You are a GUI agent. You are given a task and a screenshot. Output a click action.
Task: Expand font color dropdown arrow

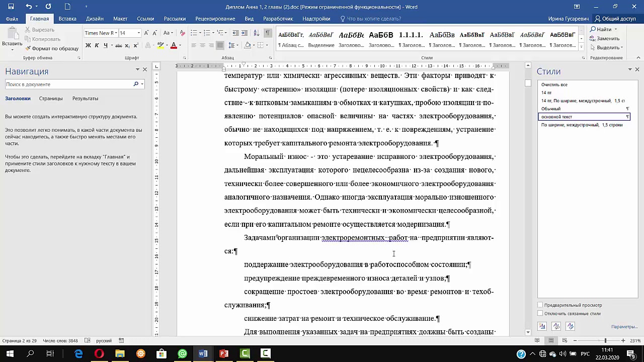pyautogui.click(x=180, y=45)
